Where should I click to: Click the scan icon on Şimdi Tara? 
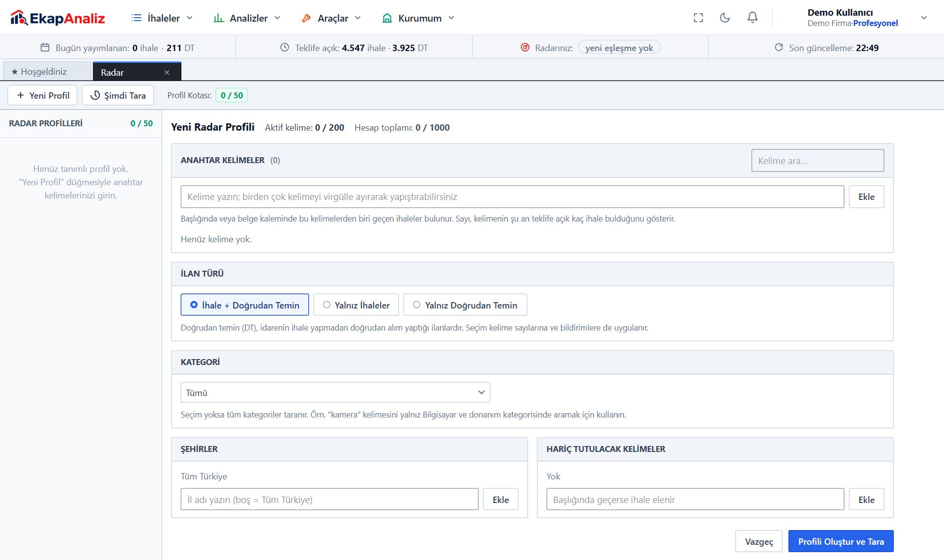pyautogui.click(x=95, y=95)
